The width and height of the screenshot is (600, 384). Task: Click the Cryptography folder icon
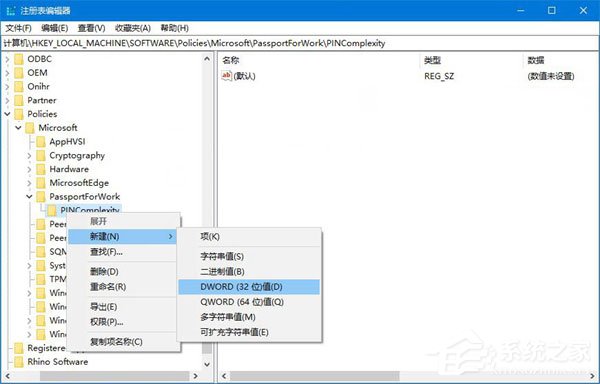click(x=41, y=156)
